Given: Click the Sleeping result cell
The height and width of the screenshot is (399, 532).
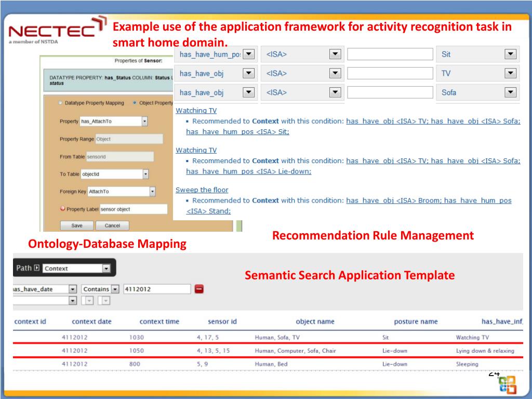Looking at the screenshot, I should pyautogui.click(x=467, y=364).
